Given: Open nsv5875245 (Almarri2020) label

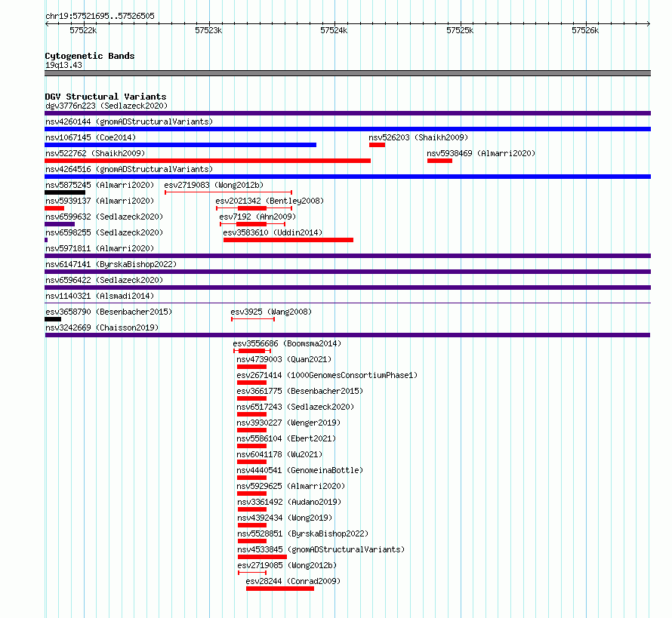Looking at the screenshot, I should (100, 185).
